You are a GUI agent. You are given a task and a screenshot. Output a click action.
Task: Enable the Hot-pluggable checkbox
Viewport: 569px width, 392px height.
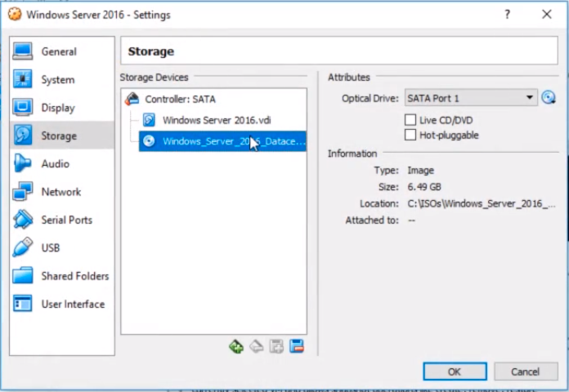pyautogui.click(x=410, y=135)
